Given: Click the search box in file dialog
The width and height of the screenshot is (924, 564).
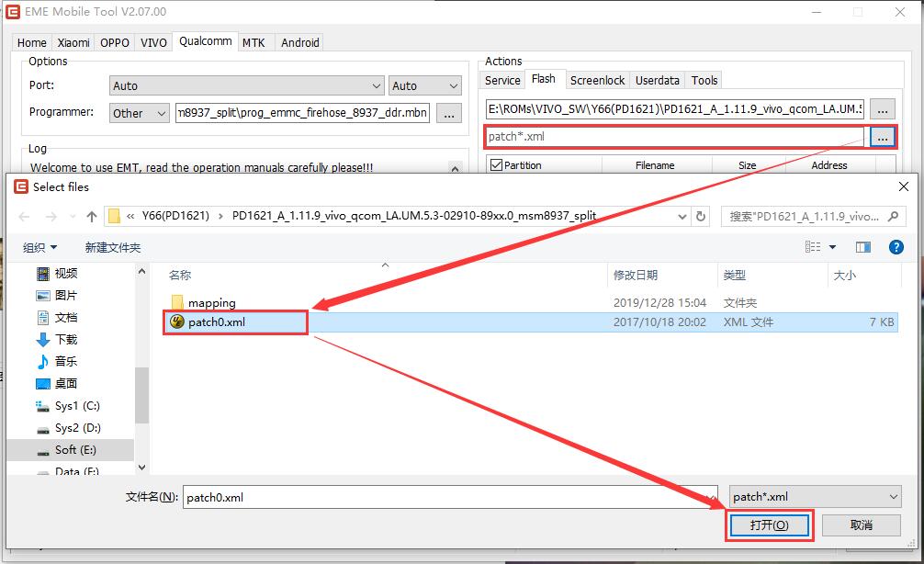Looking at the screenshot, I should (x=813, y=216).
